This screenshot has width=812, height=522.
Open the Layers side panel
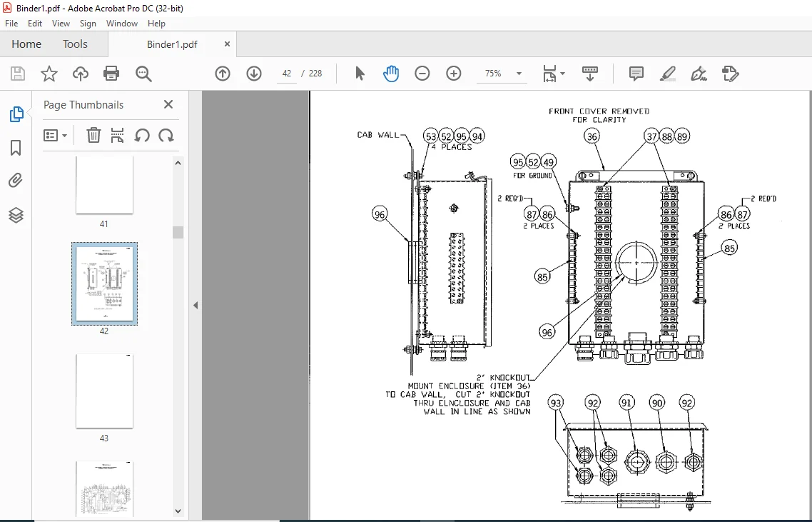pos(16,215)
